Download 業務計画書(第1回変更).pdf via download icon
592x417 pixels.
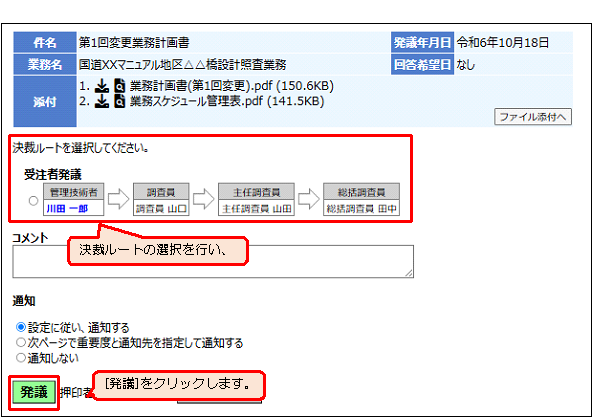102,86
